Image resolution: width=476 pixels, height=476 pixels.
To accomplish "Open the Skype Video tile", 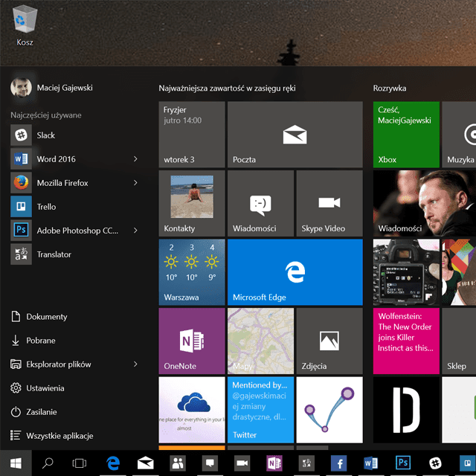I will [x=329, y=203].
